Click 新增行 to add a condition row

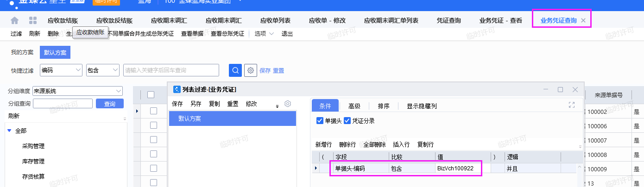[x=324, y=144]
